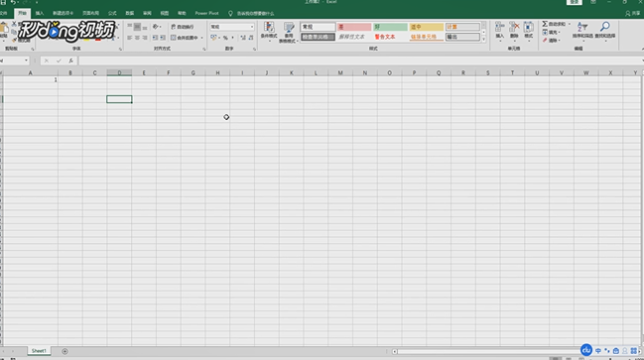Toggle center horizontal alignment button
This screenshot has height=360, width=644.
(137, 38)
